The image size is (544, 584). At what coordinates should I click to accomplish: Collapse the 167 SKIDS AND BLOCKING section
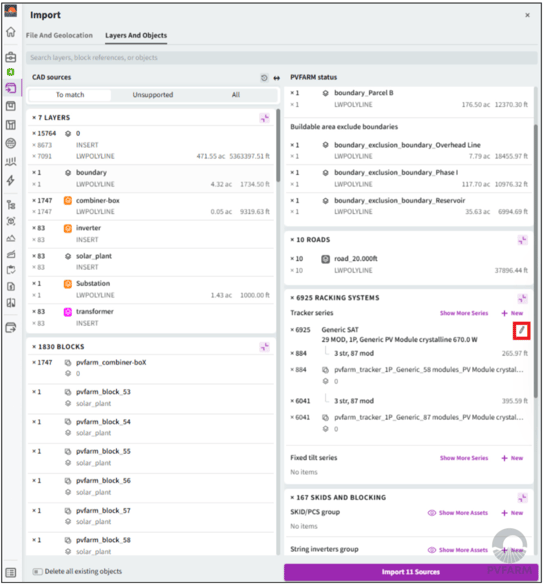click(522, 498)
